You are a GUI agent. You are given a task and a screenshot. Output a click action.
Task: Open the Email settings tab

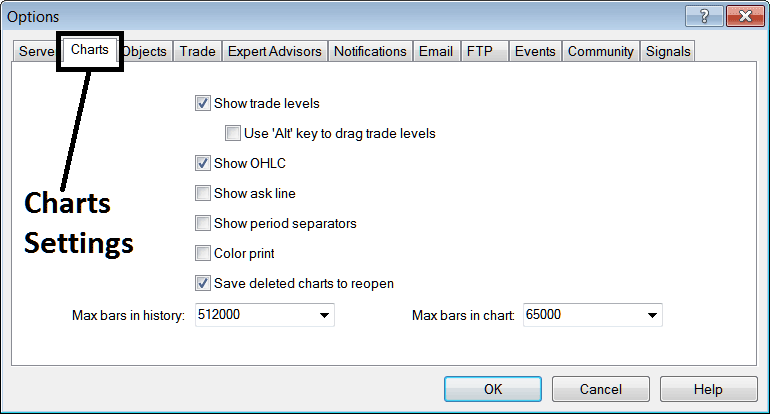tap(435, 52)
